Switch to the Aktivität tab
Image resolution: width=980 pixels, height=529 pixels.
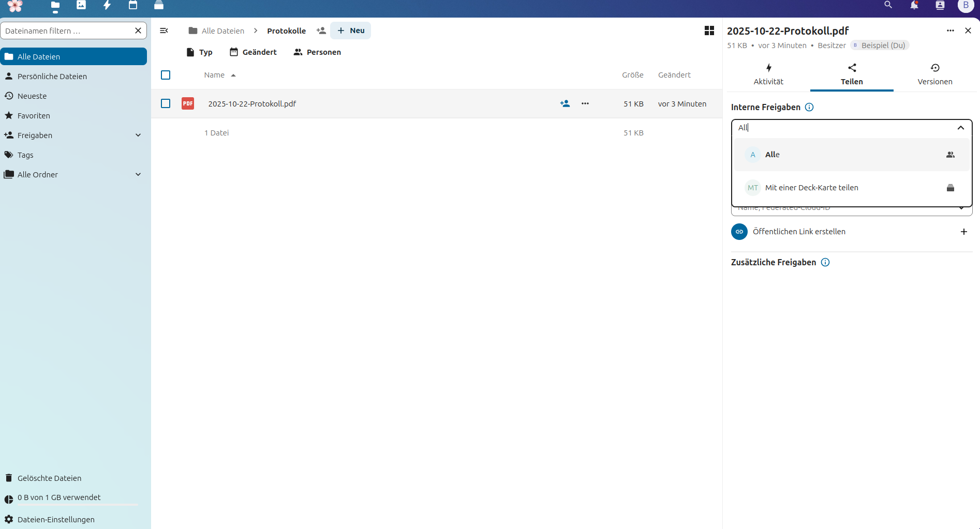point(768,74)
